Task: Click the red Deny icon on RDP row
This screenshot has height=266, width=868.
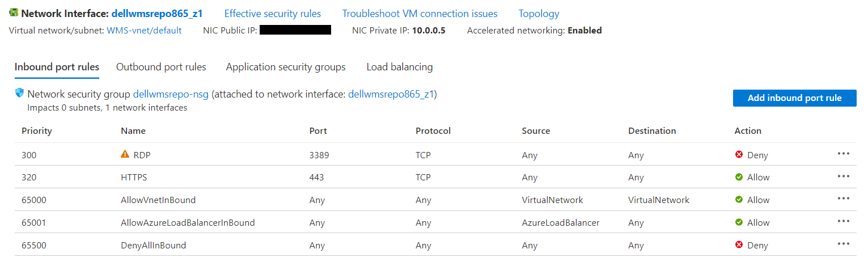Action: [x=739, y=154]
